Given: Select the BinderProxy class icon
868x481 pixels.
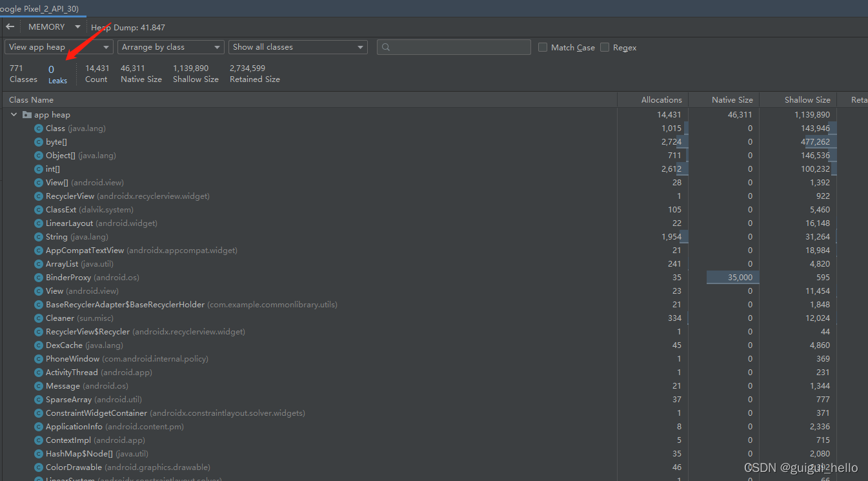Looking at the screenshot, I should click(39, 278).
